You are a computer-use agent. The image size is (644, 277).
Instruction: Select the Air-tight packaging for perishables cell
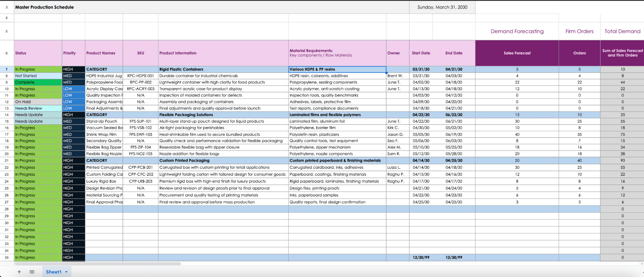223,128
